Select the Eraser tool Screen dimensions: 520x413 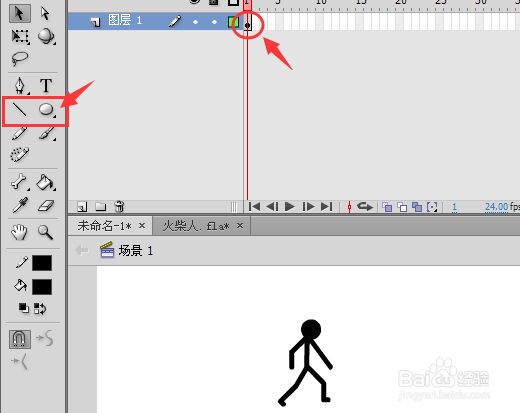(46, 206)
